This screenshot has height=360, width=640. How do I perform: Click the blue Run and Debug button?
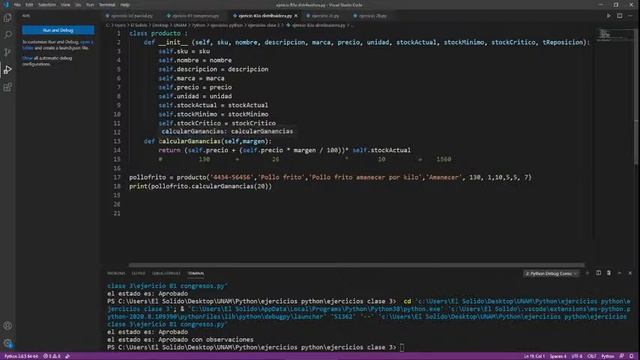58,30
